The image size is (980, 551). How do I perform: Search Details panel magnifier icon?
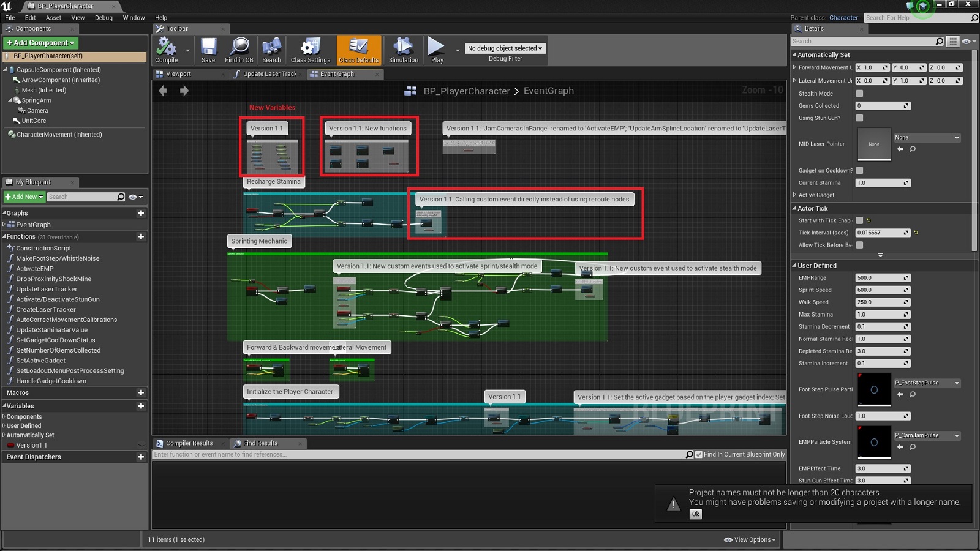[x=940, y=41]
